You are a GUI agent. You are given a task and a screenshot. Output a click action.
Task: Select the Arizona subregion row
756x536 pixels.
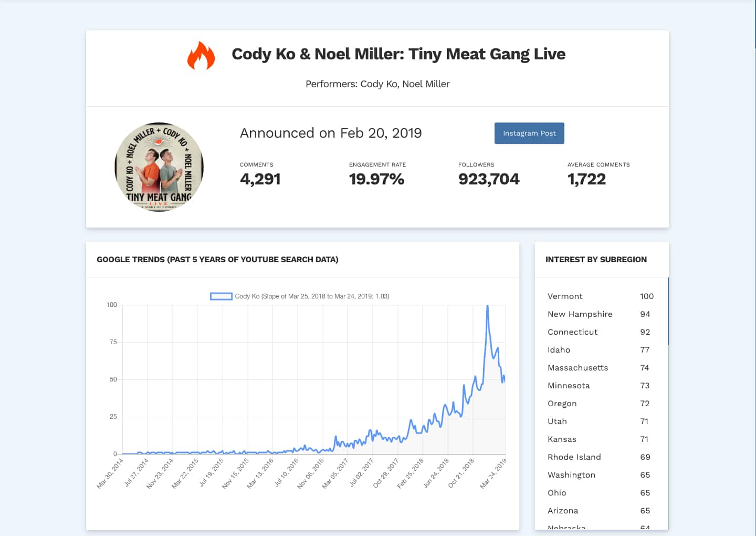[601, 511]
